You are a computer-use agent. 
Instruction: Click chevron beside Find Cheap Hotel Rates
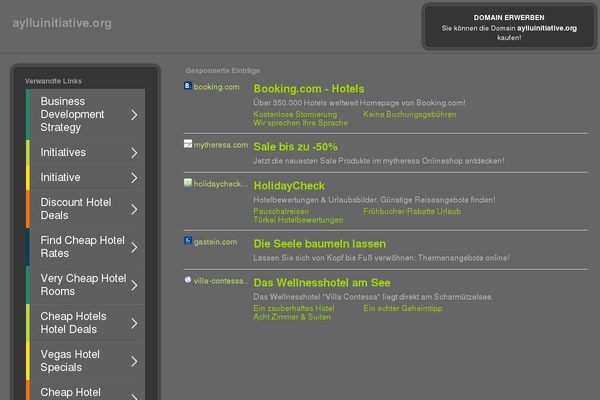pos(134,248)
